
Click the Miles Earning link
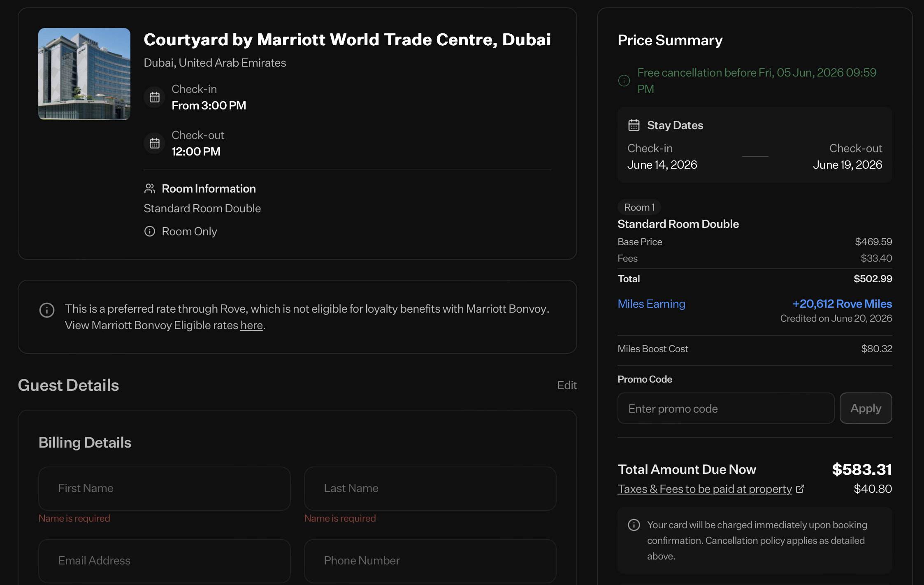tap(651, 304)
